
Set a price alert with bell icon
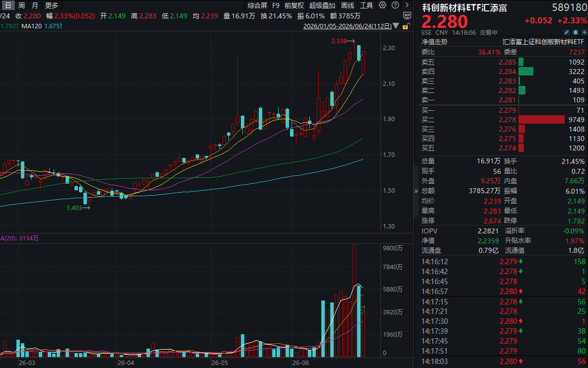pos(576,33)
